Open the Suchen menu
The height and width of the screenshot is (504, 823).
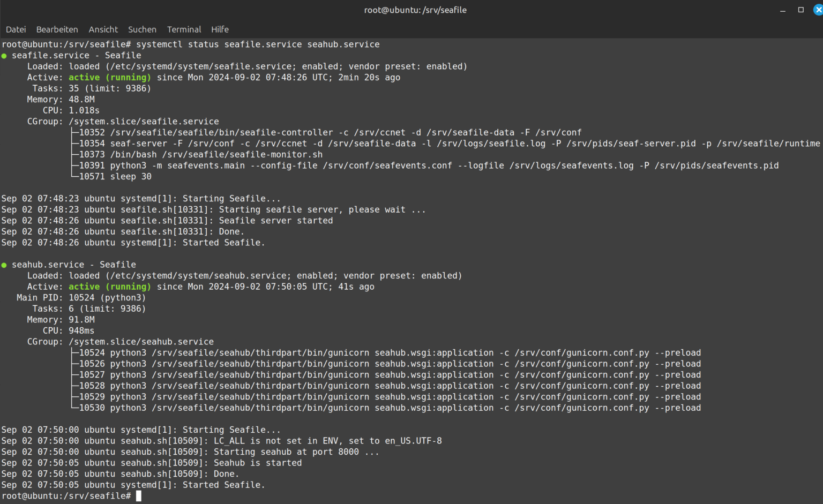(142, 29)
